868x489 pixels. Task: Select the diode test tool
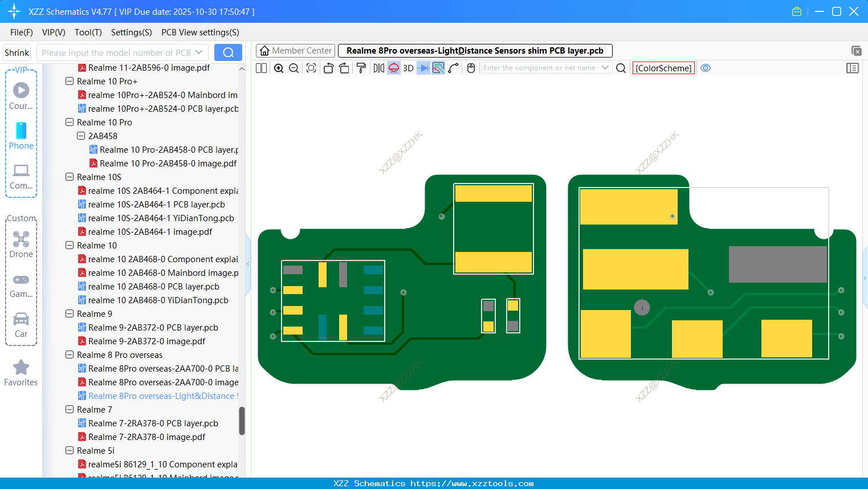(x=423, y=68)
